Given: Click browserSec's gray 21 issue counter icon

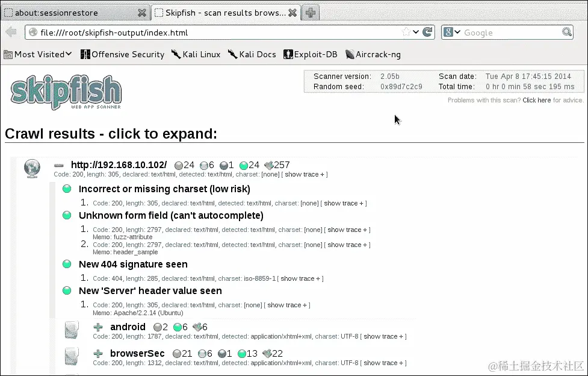Looking at the screenshot, I should tap(177, 354).
